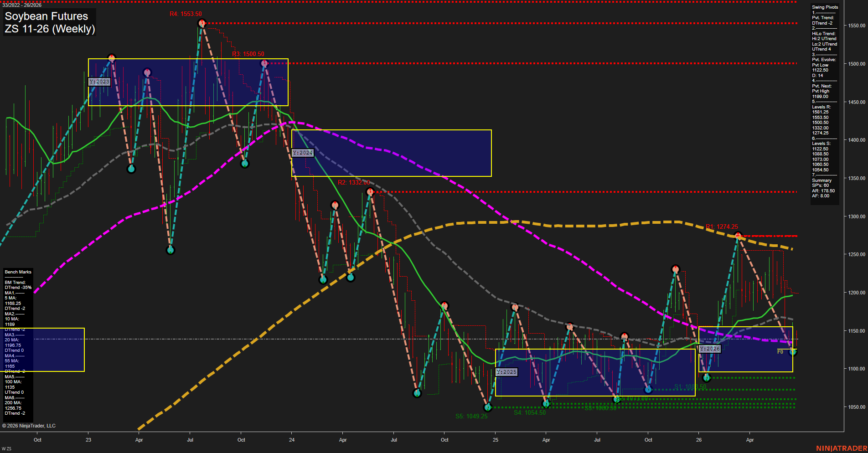Click the 1581.25 resistance level value
Screen dimensions: 868x453
820,112
